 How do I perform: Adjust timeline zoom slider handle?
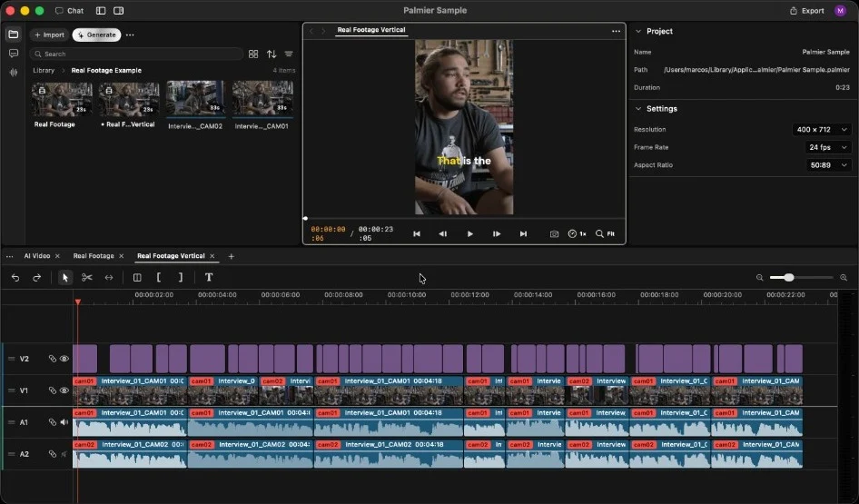coord(789,278)
